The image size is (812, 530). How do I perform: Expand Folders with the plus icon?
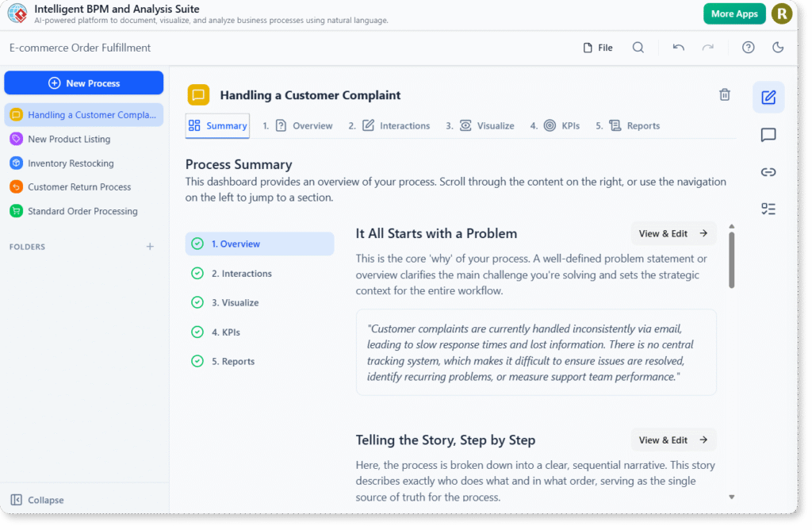click(x=150, y=247)
